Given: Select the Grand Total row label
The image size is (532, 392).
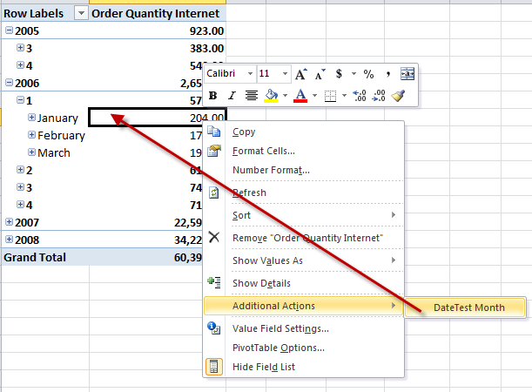Looking at the screenshot, I should tap(34, 258).
